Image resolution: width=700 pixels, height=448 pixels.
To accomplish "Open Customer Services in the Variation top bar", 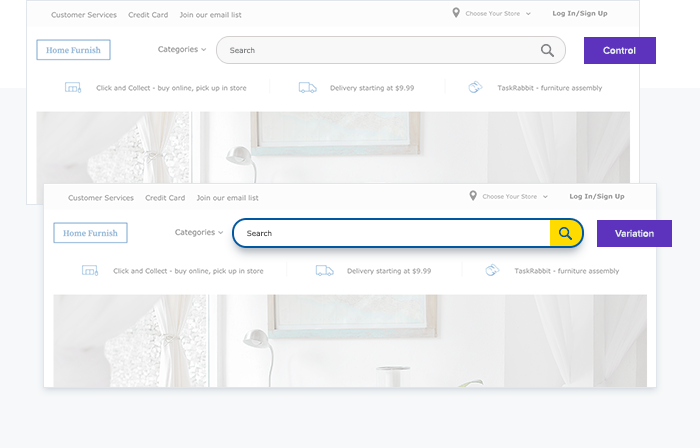I will 100,198.
